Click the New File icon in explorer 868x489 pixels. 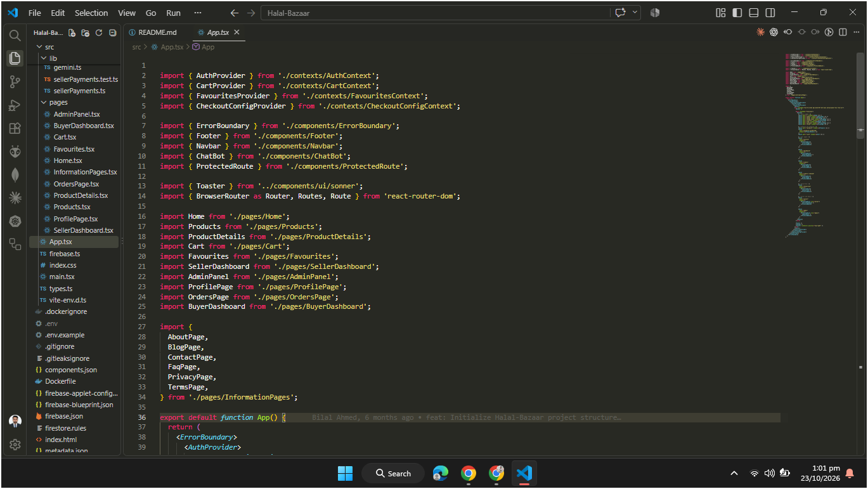click(72, 32)
